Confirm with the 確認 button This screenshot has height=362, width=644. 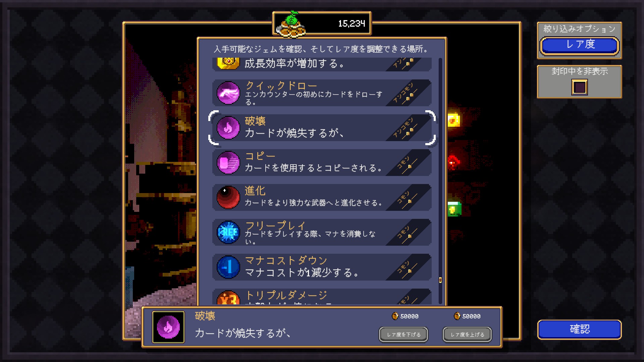click(x=580, y=329)
